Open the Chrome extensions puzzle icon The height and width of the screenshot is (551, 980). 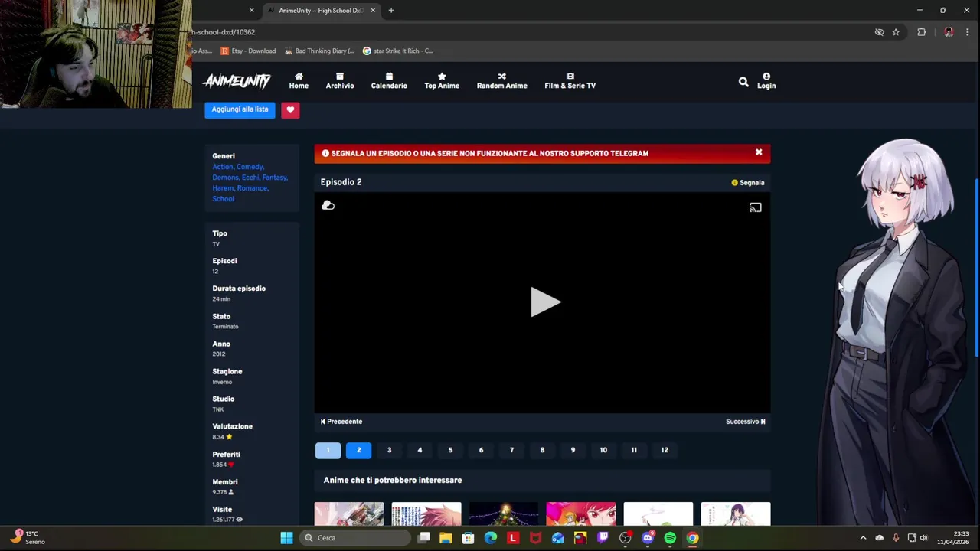click(922, 32)
